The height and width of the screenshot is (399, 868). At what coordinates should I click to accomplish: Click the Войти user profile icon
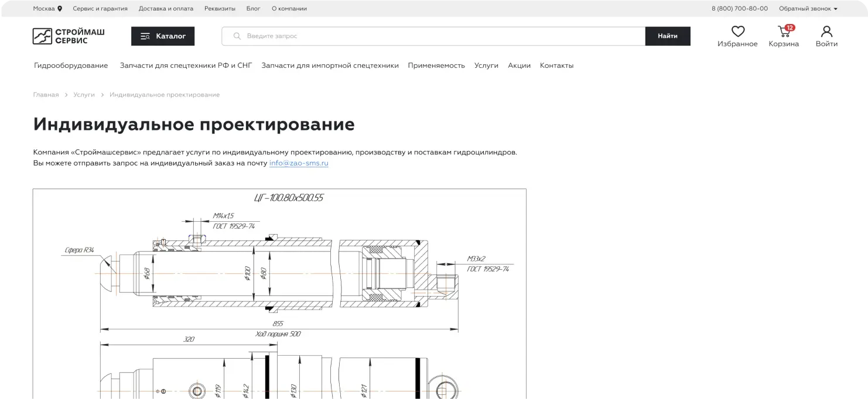click(826, 32)
